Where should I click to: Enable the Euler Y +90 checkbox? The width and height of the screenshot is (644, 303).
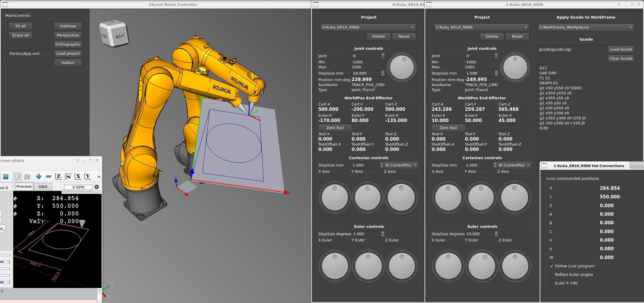pyautogui.click(x=552, y=283)
